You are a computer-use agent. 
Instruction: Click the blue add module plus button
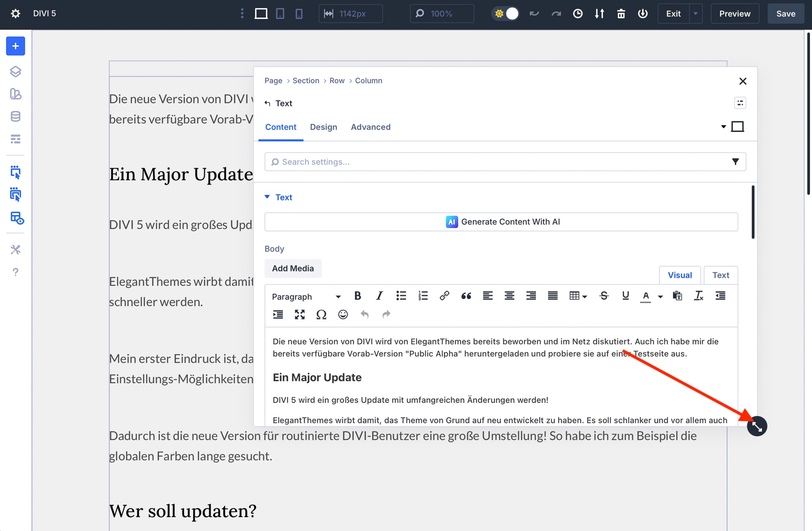(15, 46)
